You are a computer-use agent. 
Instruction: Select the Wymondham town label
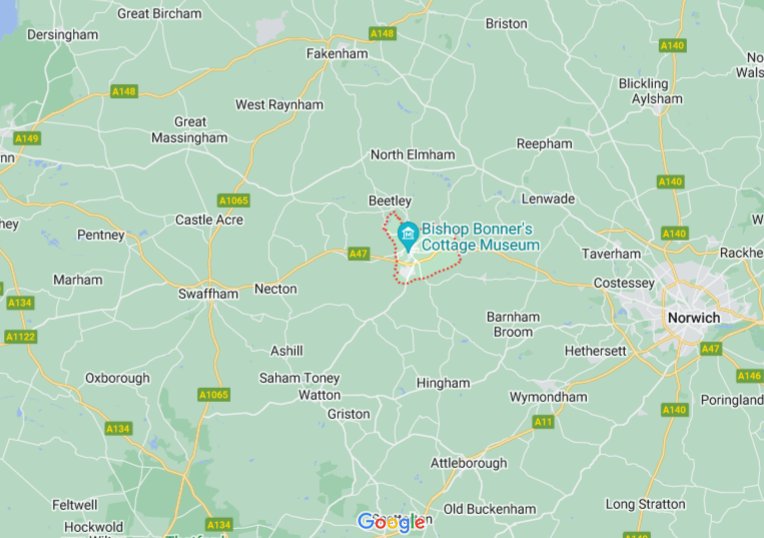click(548, 397)
